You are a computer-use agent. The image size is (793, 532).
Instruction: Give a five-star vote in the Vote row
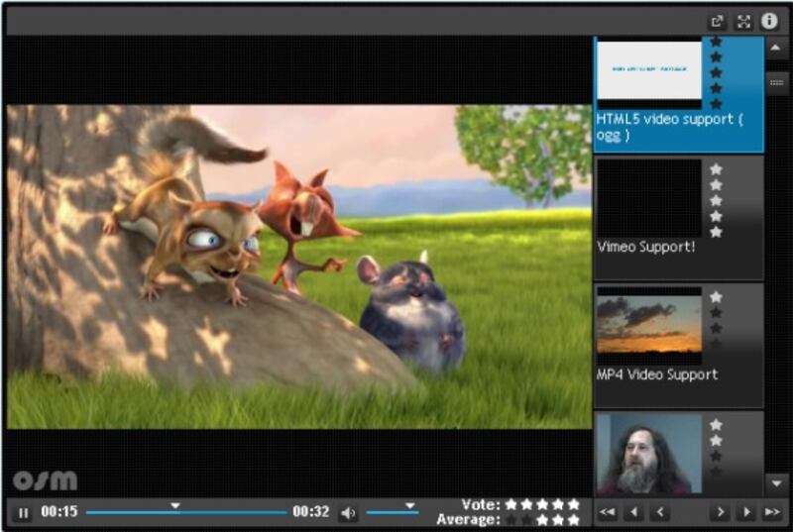pos(574,504)
